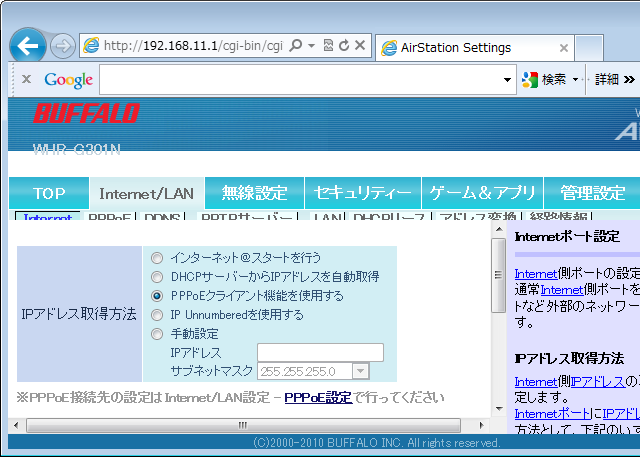
Task: Click the Google 検索 search button
Action: (x=544, y=79)
